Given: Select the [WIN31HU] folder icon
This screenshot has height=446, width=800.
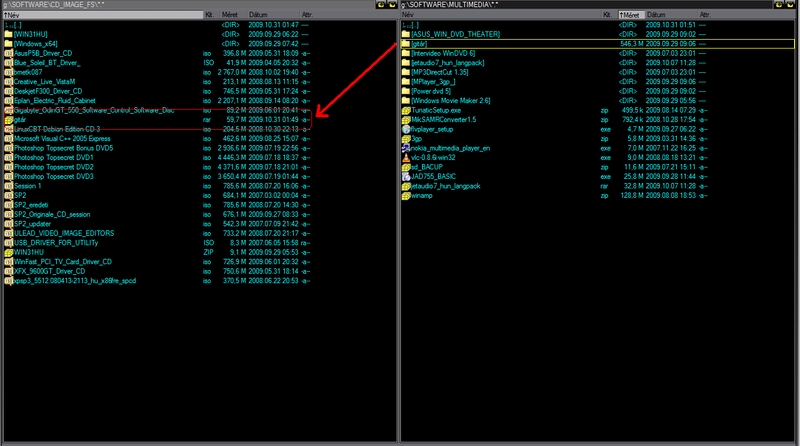Looking at the screenshot, I should (x=8, y=34).
